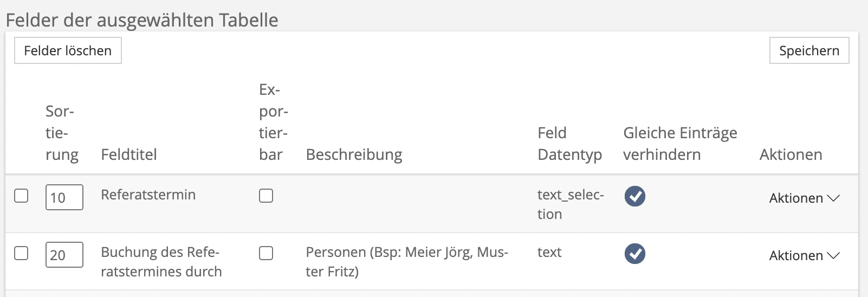Open the Aktionen dropdown for Referatstermin
The height and width of the screenshot is (297, 868).
(804, 198)
